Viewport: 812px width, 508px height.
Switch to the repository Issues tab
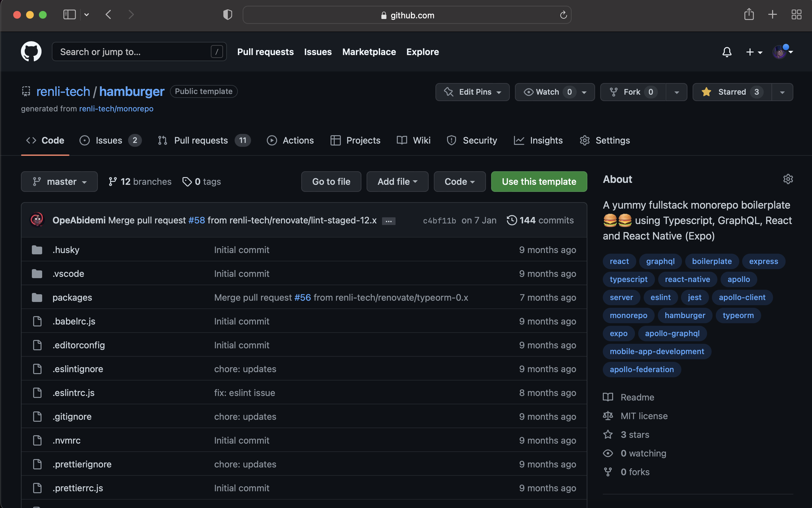coord(110,140)
